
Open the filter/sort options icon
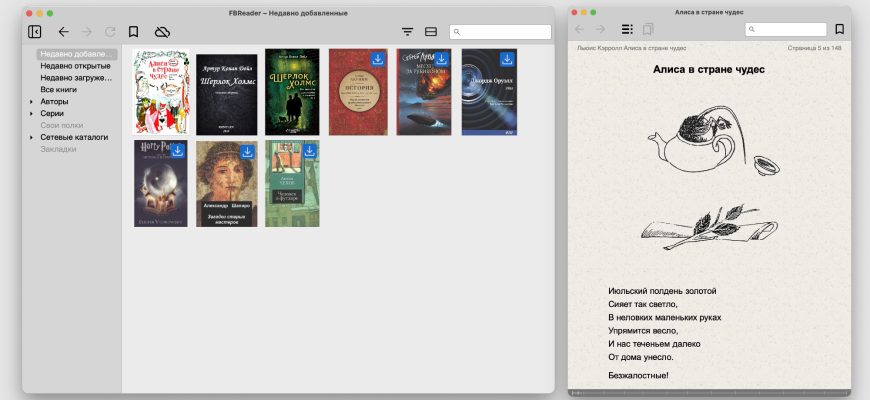coord(407,32)
